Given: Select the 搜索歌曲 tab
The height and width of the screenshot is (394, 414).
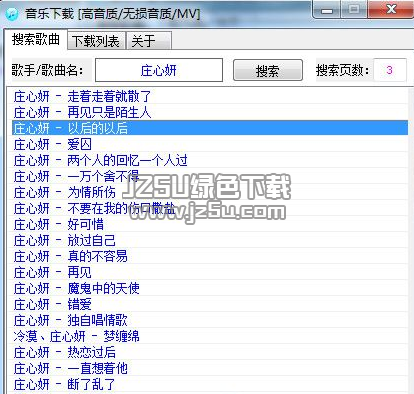Looking at the screenshot, I should (x=35, y=39).
